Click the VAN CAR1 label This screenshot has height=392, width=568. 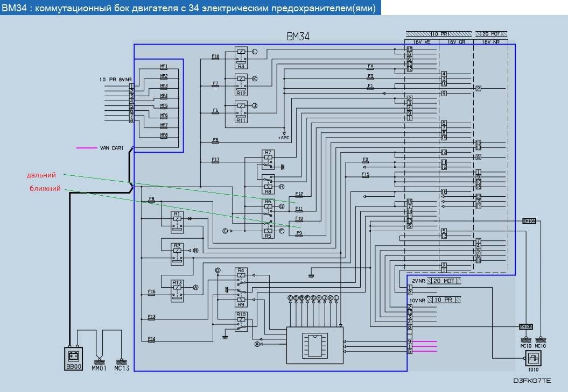(112, 148)
